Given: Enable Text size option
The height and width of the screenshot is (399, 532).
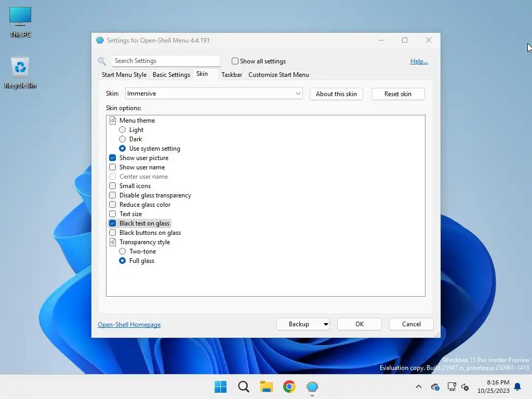Looking at the screenshot, I should [x=113, y=214].
